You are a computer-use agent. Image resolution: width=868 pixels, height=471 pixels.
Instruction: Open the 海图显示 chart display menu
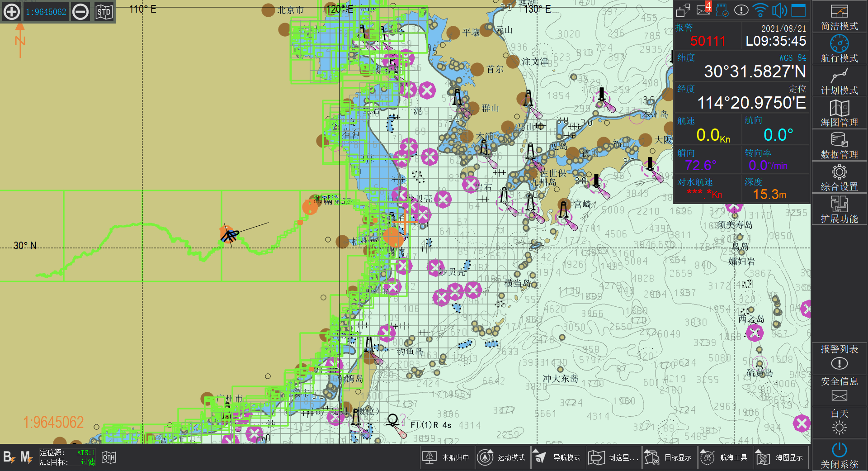[x=781, y=457]
